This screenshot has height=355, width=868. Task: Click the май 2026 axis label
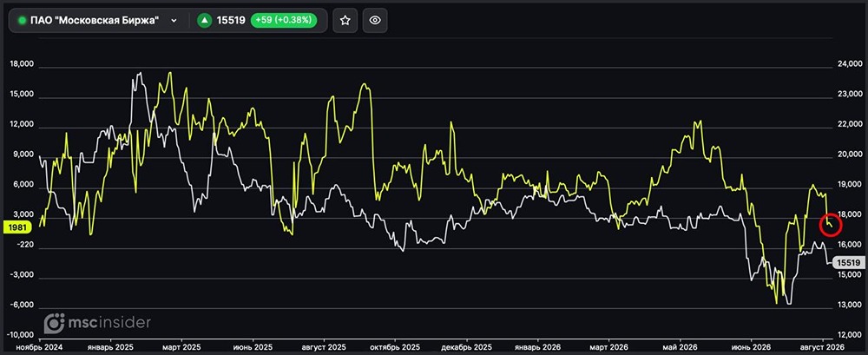680,346
